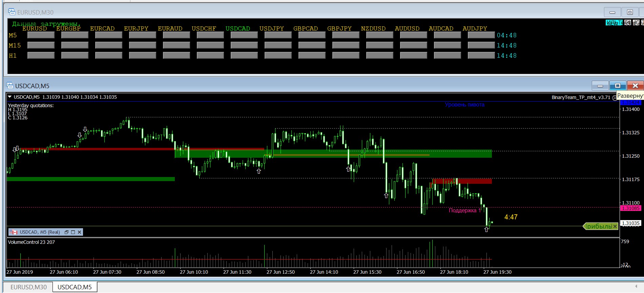Click the 04:48 countdown in the M5 row
644x293 pixels.
point(507,35)
